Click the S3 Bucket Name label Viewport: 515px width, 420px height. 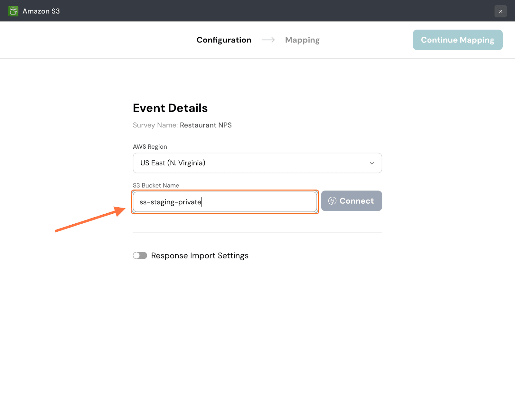pyautogui.click(x=156, y=185)
